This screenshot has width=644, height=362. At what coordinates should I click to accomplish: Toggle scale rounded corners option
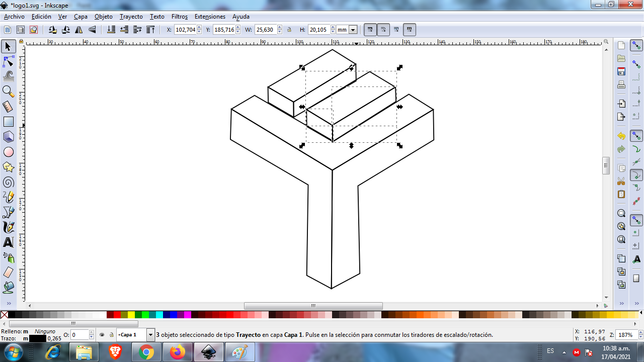pos(383,30)
